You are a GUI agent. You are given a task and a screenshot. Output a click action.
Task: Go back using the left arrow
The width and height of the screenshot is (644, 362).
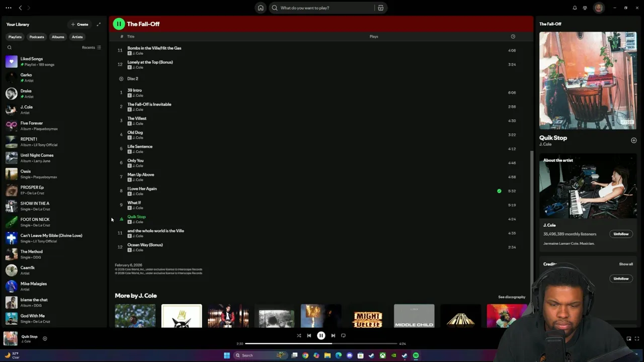pos(20,8)
